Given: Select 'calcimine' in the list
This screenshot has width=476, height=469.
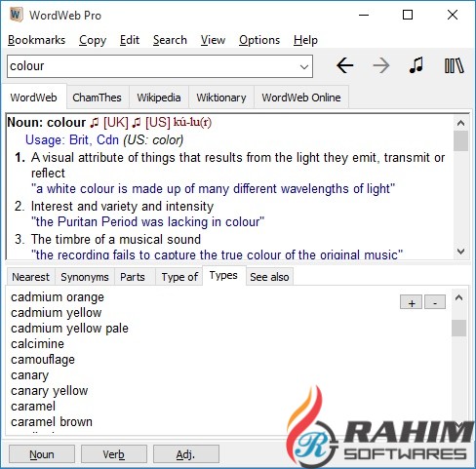Looking at the screenshot, I should tap(37, 344).
